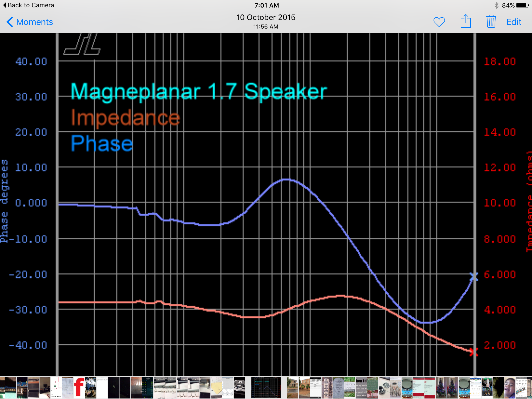
Task: Open the numeric keypad screenshot thumbnail
Action: (x=228, y=388)
